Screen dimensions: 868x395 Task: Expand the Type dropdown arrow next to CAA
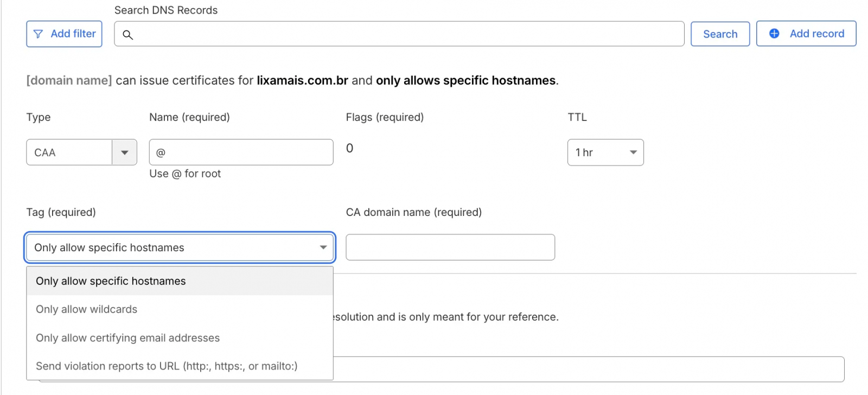(125, 152)
